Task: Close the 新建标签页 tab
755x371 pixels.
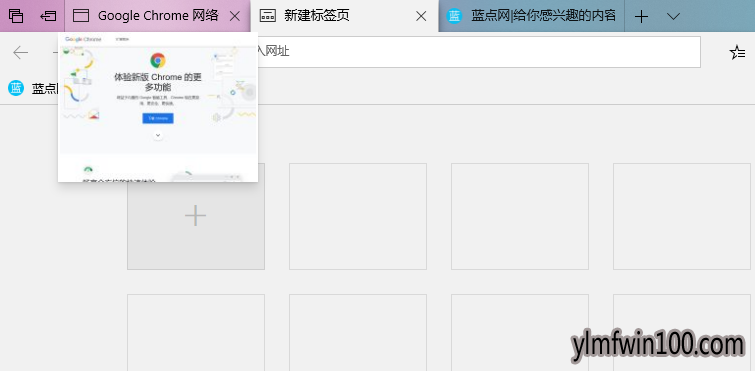Action: (x=421, y=16)
